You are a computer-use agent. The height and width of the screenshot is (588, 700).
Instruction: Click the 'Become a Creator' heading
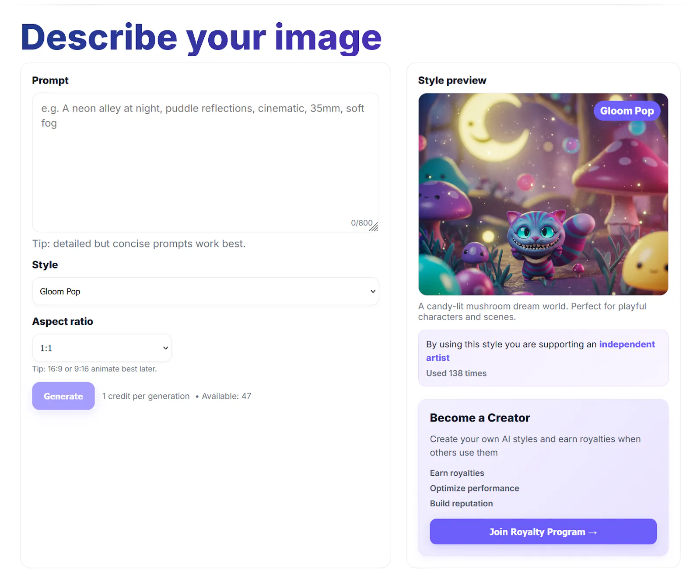(480, 418)
